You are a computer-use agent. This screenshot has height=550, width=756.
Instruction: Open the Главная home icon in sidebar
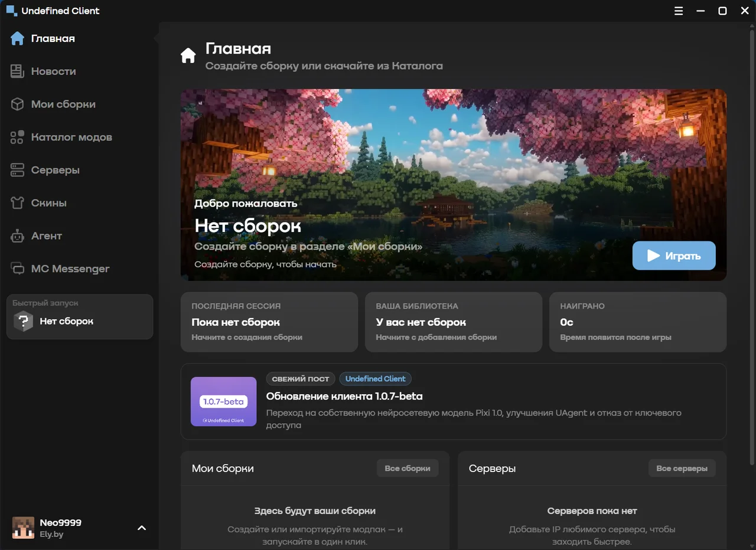click(17, 38)
